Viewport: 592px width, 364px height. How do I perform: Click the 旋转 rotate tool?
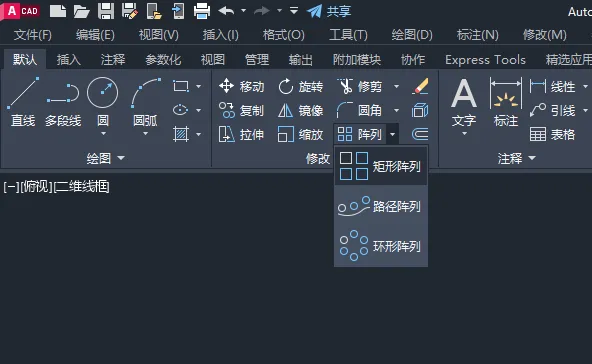pos(301,86)
